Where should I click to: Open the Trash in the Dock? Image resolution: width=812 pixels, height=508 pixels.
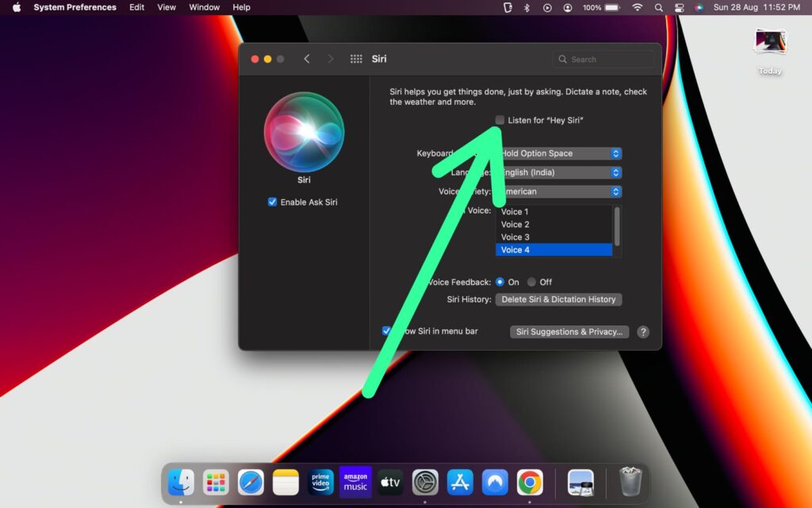[x=630, y=482]
